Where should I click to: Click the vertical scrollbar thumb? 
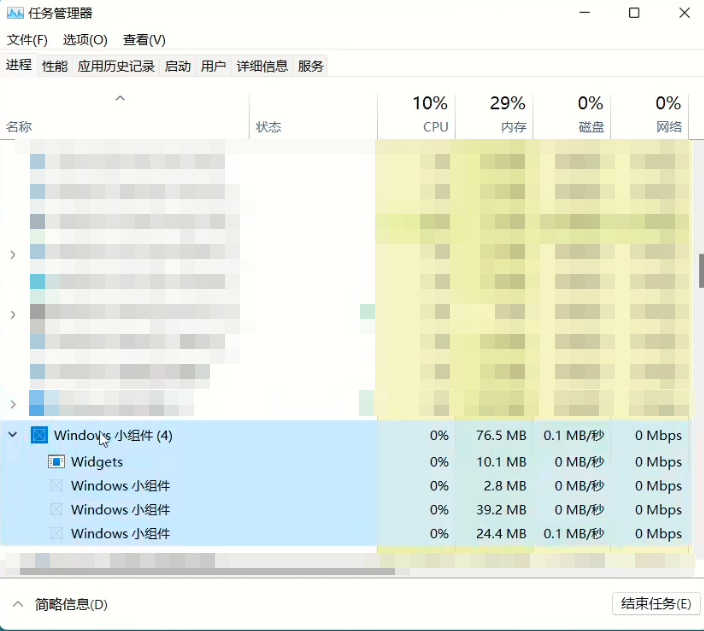pos(701,271)
